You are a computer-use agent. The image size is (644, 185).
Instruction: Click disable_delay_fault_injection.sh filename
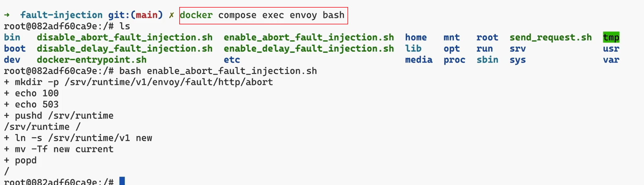[x=125, y=48]
